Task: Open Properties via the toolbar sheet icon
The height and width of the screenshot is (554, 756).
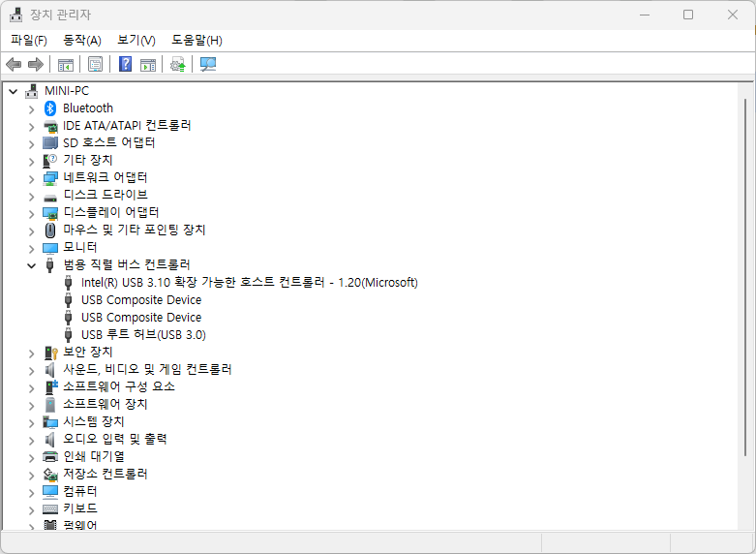Action: 96,64
